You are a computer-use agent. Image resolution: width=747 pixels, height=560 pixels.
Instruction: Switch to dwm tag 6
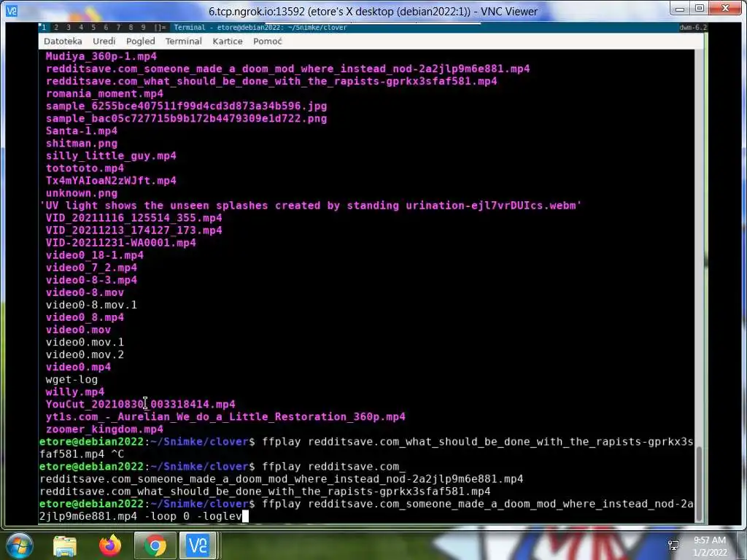pyautogui.click(x=106, y=28)
